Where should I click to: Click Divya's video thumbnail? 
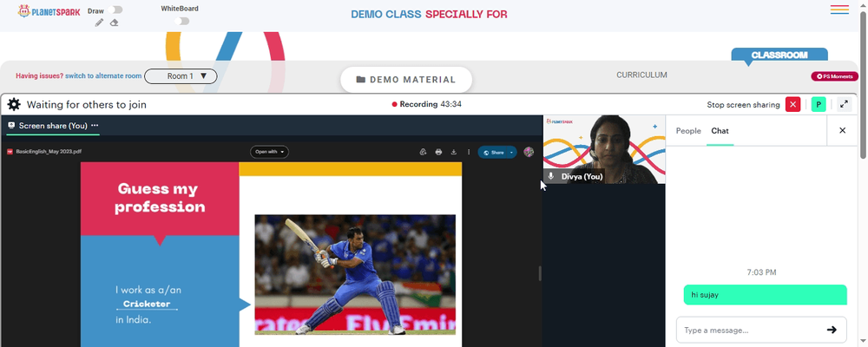click(604, 149)
